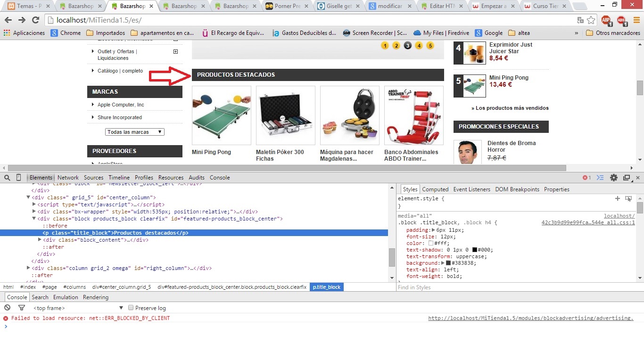Open the Rendering drawer tab

[x=96, y=297]
